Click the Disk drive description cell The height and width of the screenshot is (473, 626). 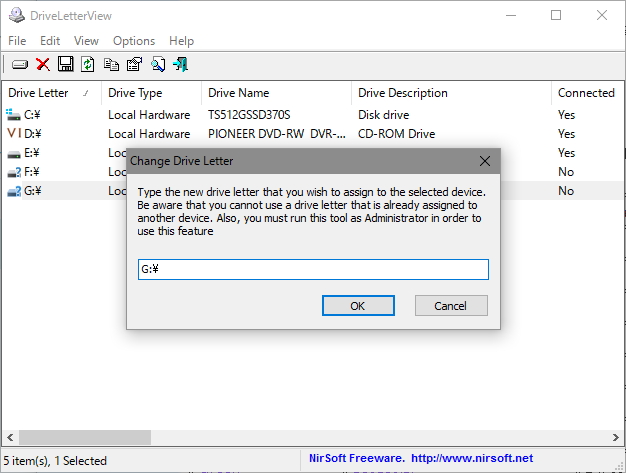click(384, 115)
